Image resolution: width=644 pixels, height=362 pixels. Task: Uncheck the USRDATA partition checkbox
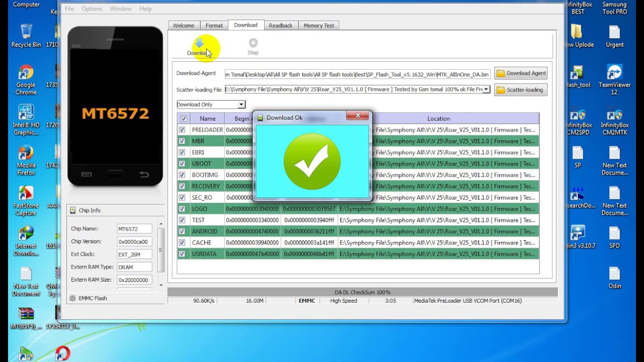click(x=182, y=254)
